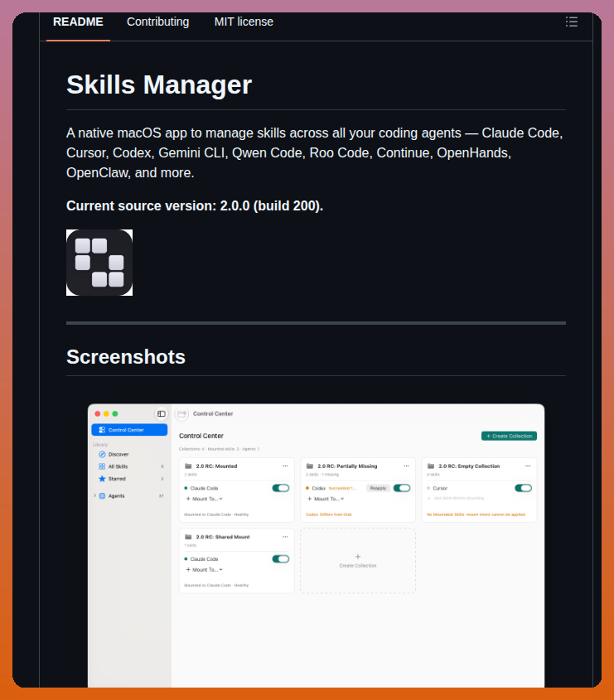Click the Starred star icon in sidebar

point(102,479)
